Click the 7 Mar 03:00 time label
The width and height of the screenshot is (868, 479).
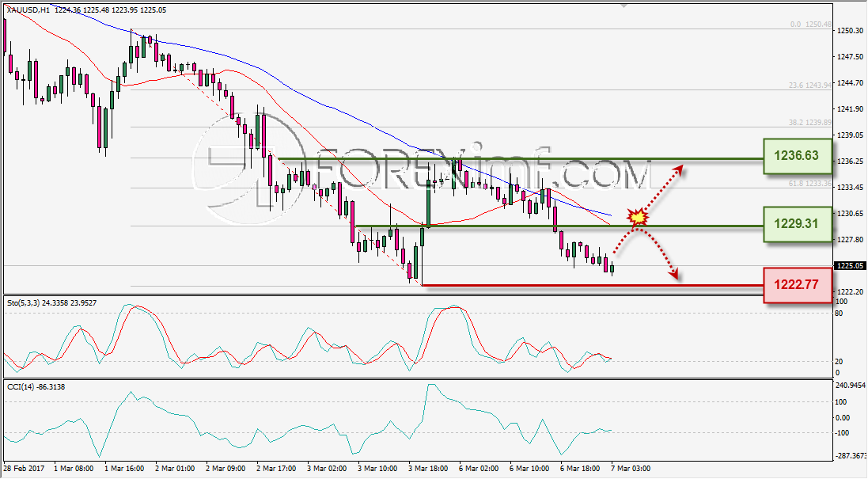coord(631,469)
